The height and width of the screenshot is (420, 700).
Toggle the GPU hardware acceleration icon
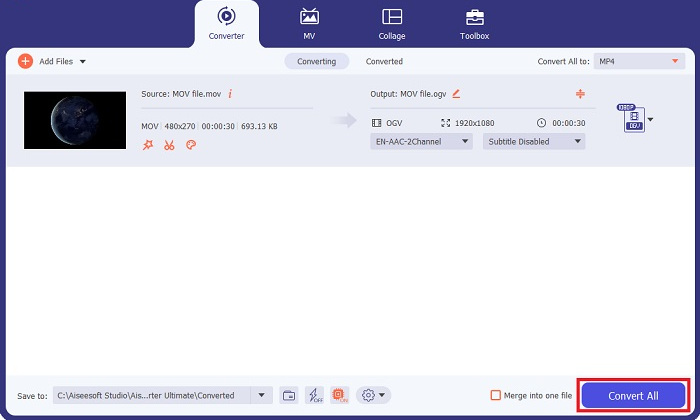(339, 395)
